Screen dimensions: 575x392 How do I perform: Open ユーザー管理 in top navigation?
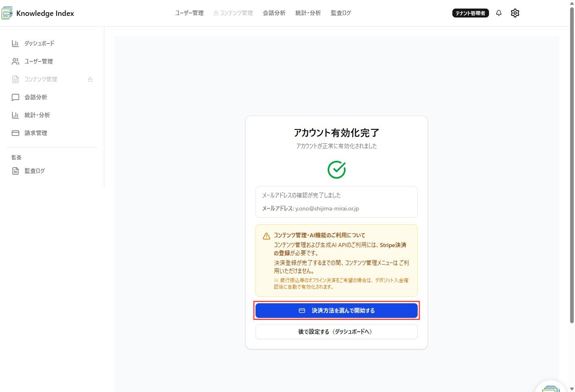coord(189,13)
